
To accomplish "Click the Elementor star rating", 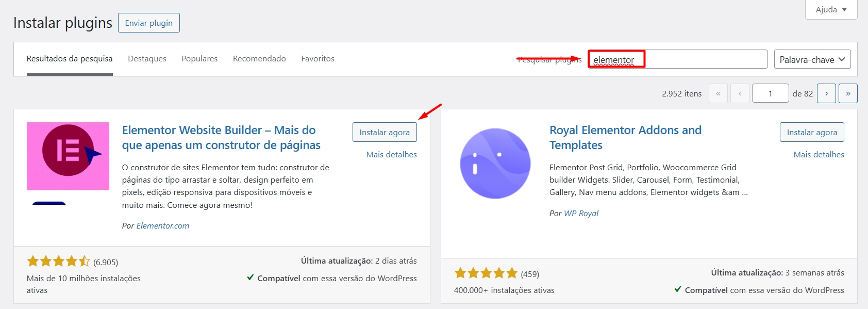I will pos(58,262).
